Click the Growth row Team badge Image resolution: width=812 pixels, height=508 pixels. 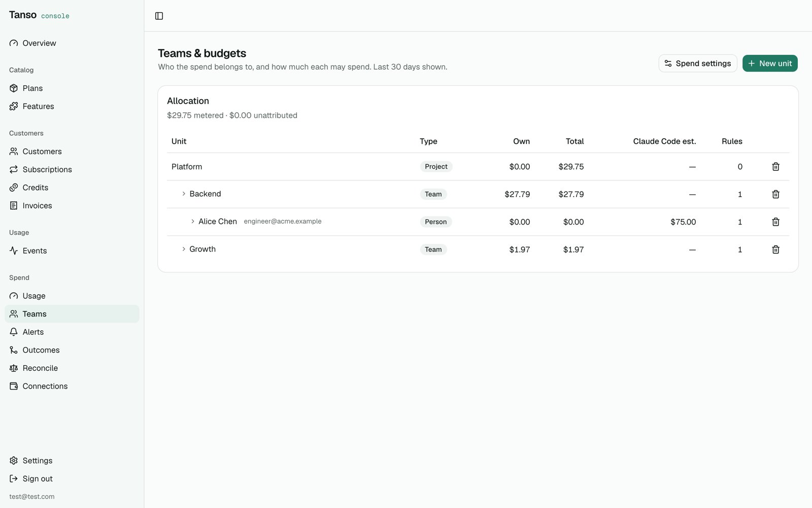[x=433, y=249]
